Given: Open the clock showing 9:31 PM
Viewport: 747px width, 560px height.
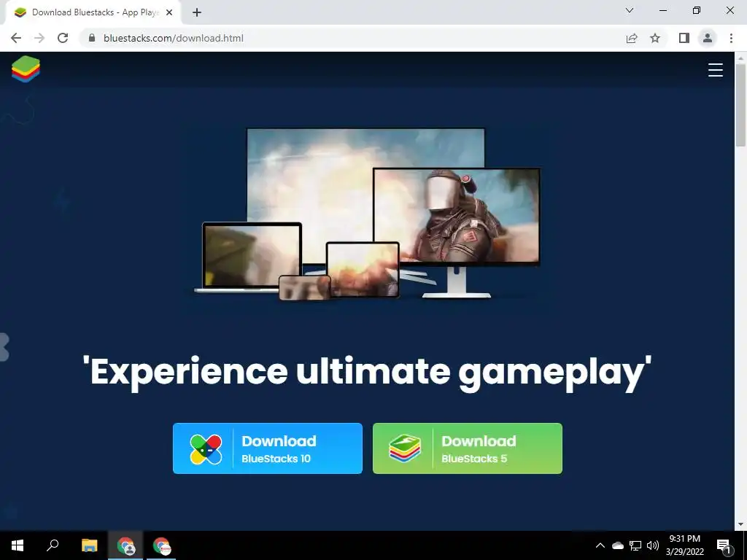Looking at the screenshot, I should click(x=684, y=545).
